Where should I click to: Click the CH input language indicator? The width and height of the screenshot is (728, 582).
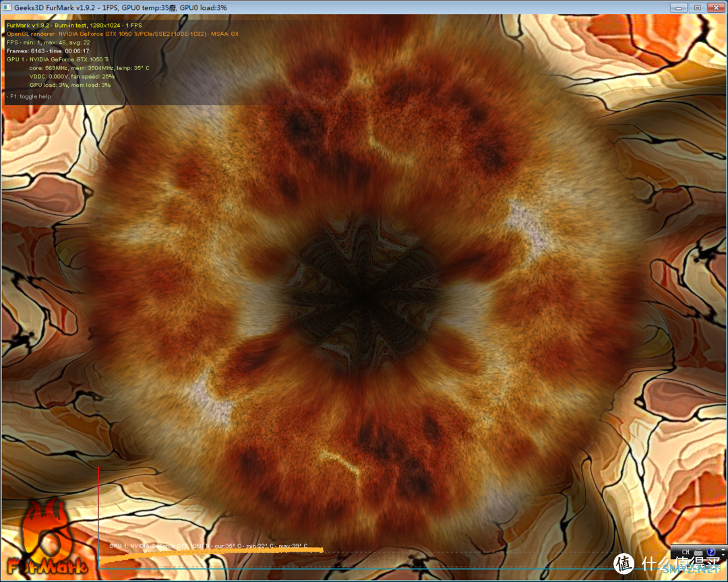(x=686, y=552)
